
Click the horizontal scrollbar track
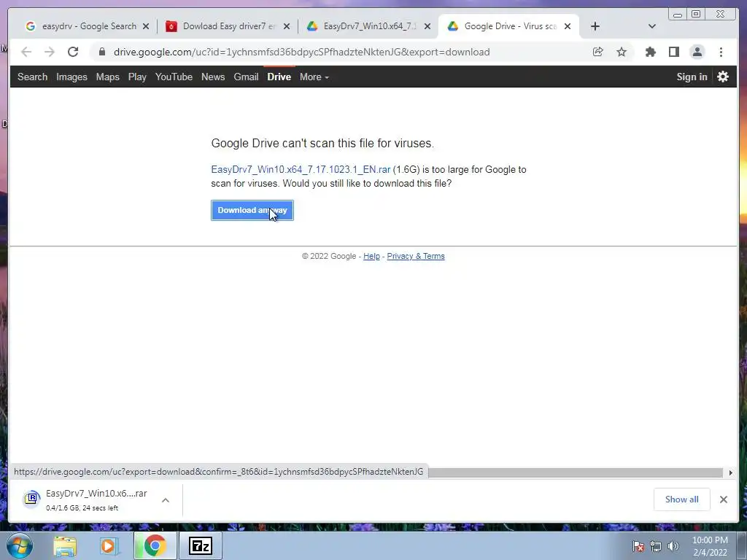click(576, 472)
